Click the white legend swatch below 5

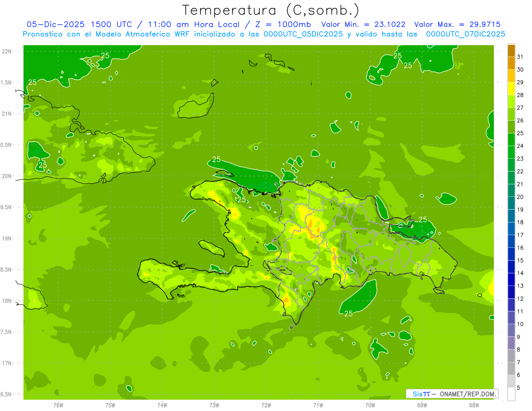[511, 394]
